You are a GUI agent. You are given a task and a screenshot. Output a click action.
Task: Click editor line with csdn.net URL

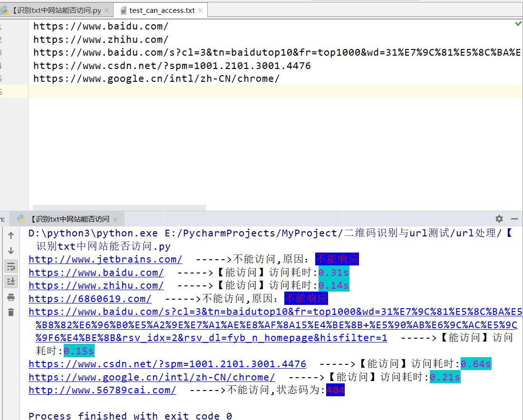click(x=172, y=66)
